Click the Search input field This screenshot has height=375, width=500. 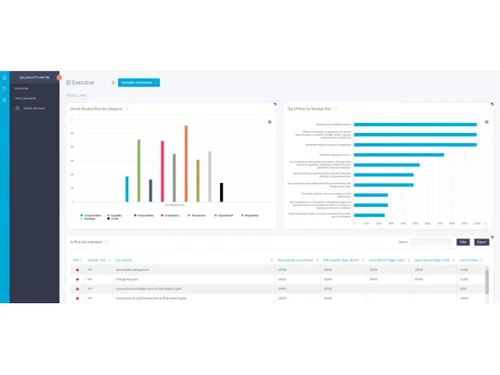coord(431,242)
